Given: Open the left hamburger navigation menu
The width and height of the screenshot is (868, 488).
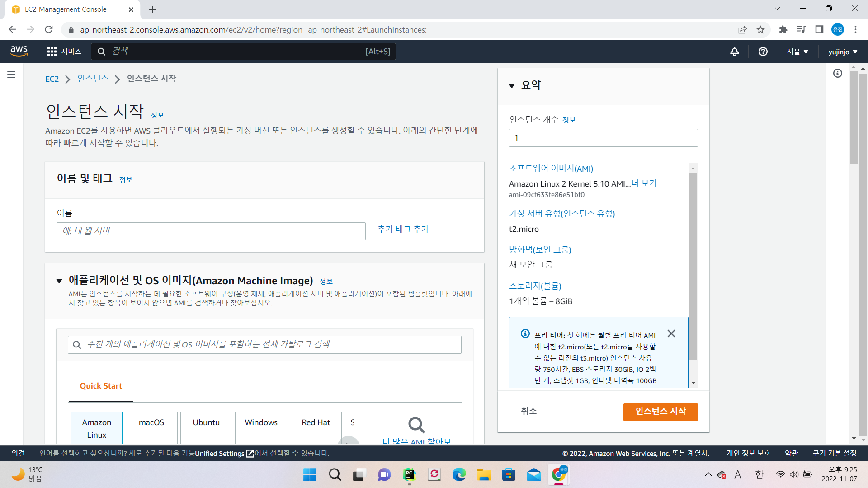Looking at the screenshot, I should pos(11,75).
